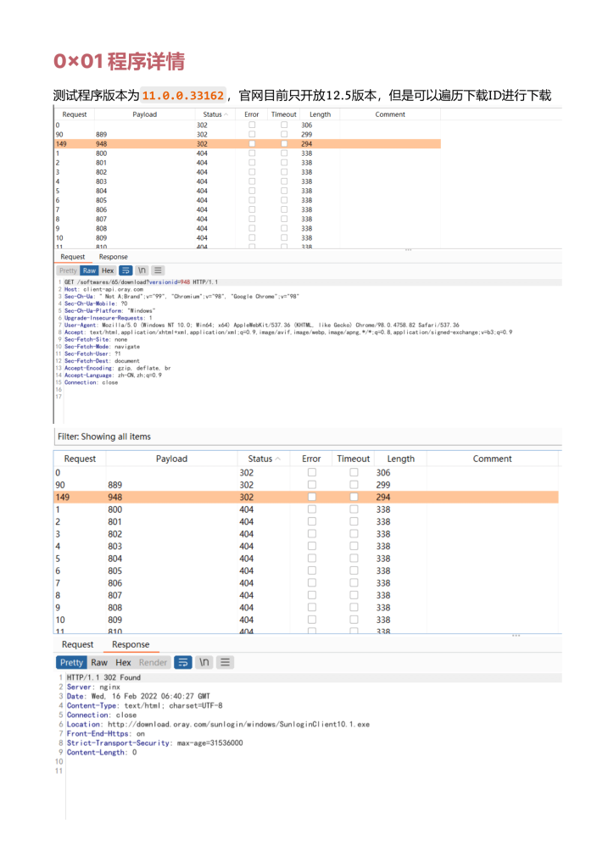Screen dimensions: 614x868
Task: Tick Timeout checkbox on highlighted 948 row, larger table
Action: (354, 497)
